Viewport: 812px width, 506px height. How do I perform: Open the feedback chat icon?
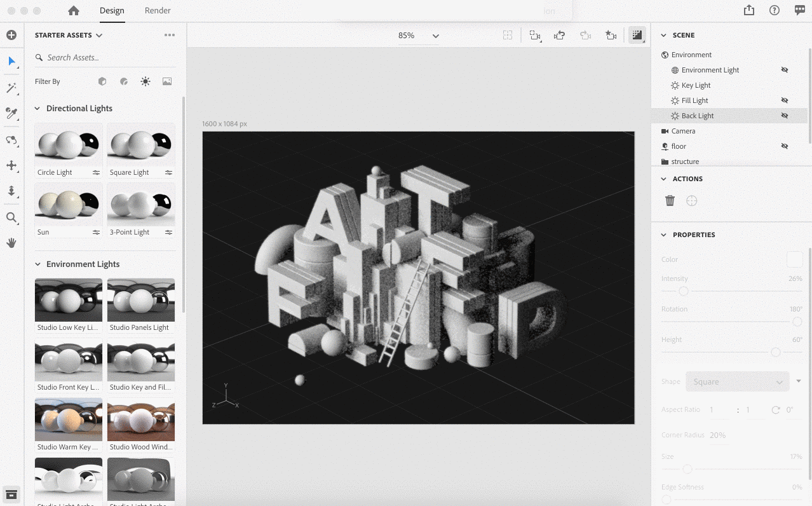pyautogui.click(x=800, y=10)
